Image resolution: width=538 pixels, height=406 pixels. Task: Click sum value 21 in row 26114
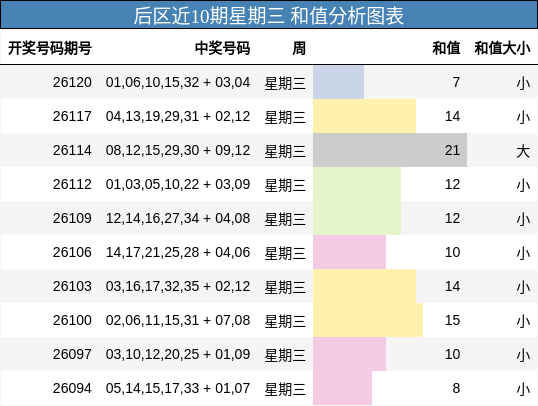[x=452, y=150]
